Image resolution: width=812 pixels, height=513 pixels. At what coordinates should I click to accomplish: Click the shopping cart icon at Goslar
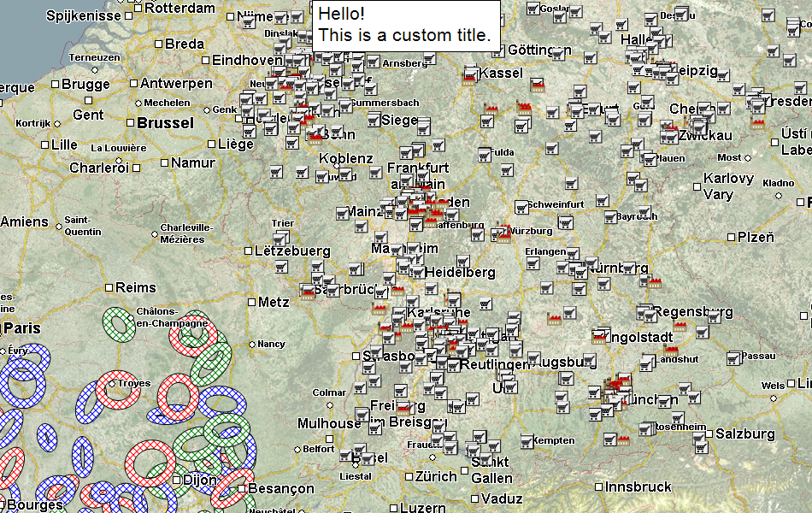[533, 9]
